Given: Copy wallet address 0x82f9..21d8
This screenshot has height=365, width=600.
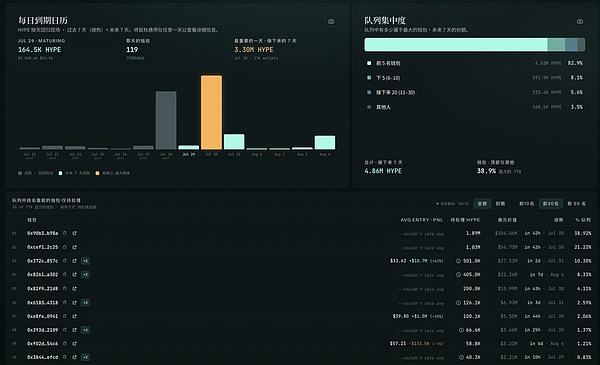Looking at the screenshot, I should tap(65, 288).
